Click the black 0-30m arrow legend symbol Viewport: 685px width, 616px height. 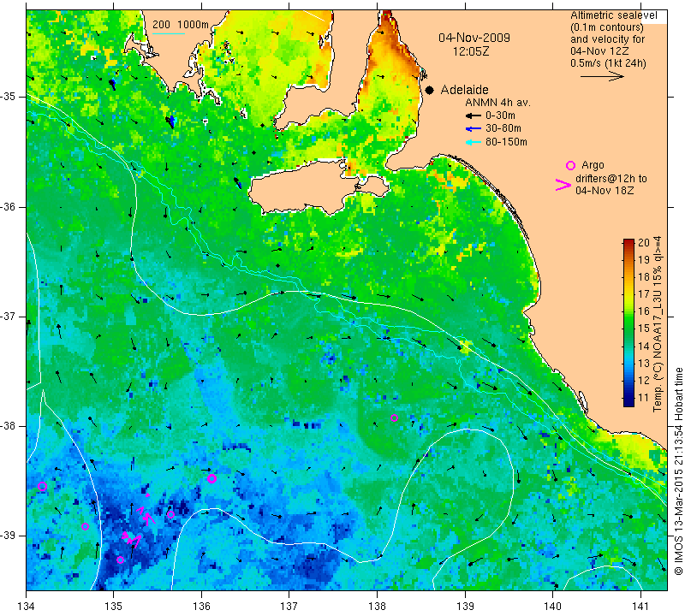[474, 115]
